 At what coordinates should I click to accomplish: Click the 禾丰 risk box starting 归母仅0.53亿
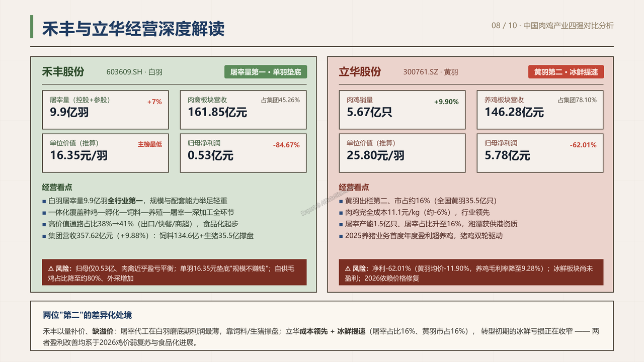coord(174,273)
